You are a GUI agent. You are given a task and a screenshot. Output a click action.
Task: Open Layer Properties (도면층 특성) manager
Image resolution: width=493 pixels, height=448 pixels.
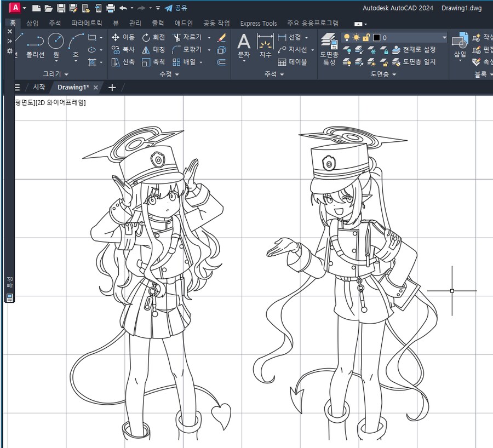coord(329,49)
